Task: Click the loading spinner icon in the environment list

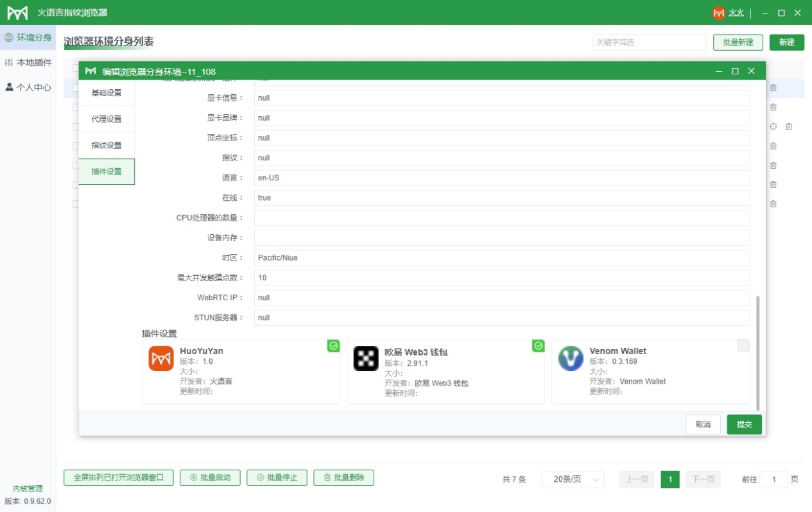Action: click(773, 126)
